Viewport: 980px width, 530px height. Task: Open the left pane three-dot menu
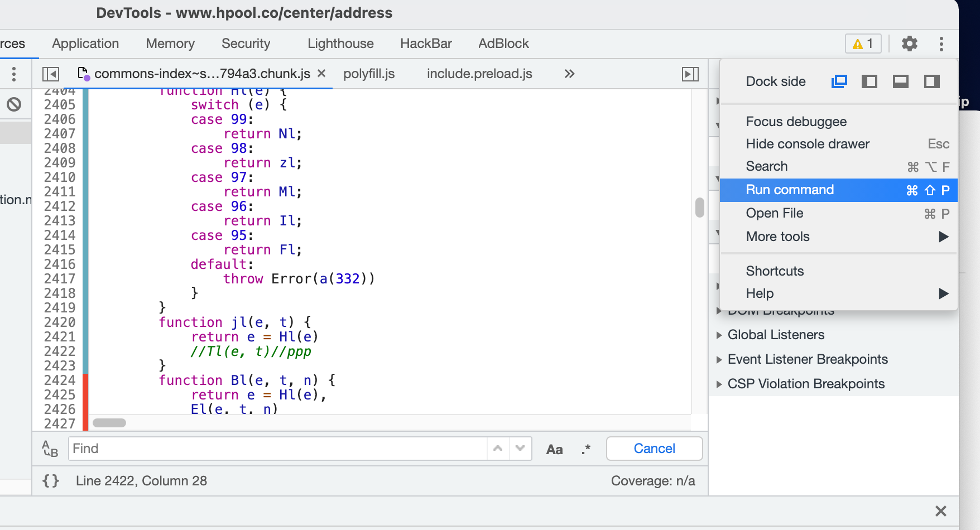click(x=14, y=74)
